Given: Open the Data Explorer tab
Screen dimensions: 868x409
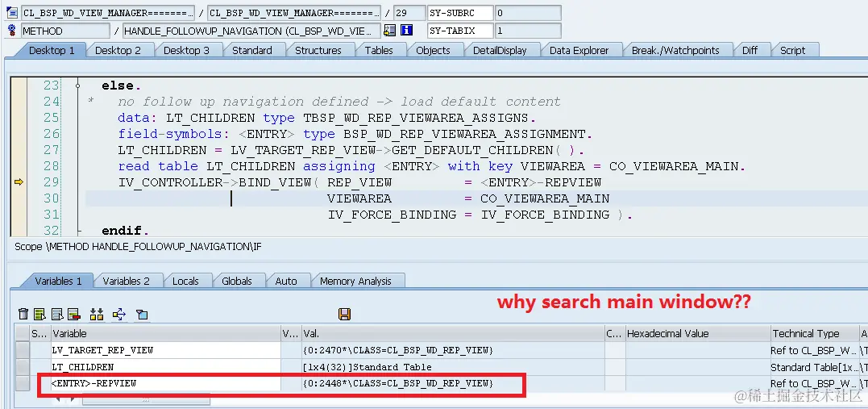Looking at the screenshot, I should coord(579,51).
